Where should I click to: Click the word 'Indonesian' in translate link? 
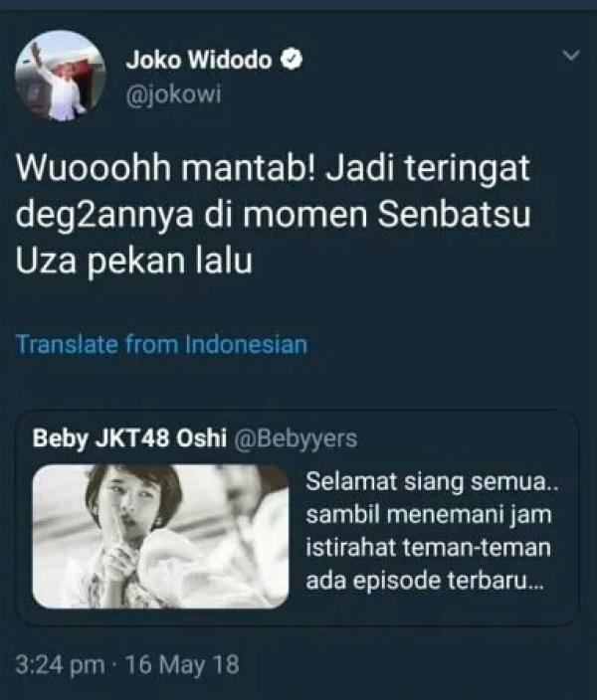(247, 345)
